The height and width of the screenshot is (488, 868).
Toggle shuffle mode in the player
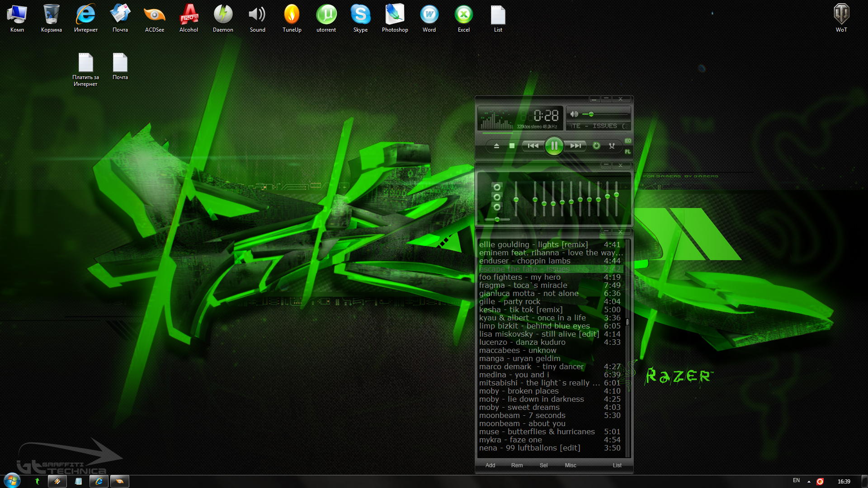(x=612, y=145)
